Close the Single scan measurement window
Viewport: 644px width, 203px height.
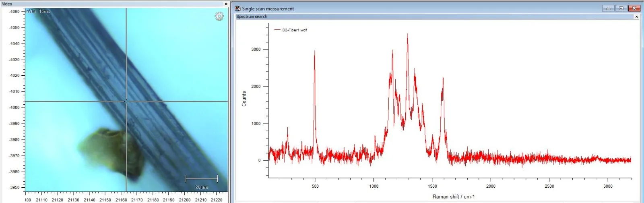point(634,8)
